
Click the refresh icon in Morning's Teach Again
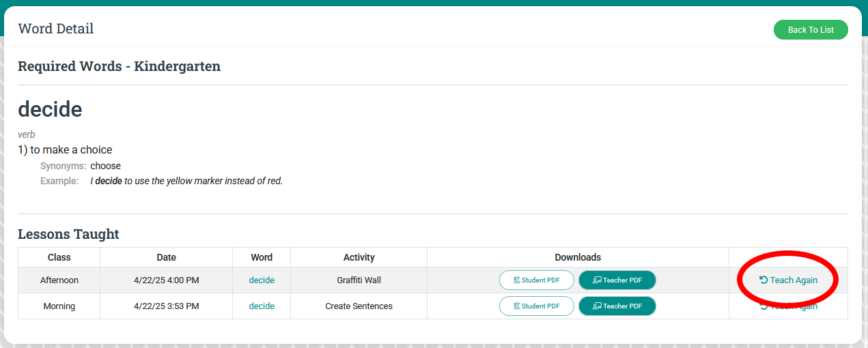tap(764, 306)
